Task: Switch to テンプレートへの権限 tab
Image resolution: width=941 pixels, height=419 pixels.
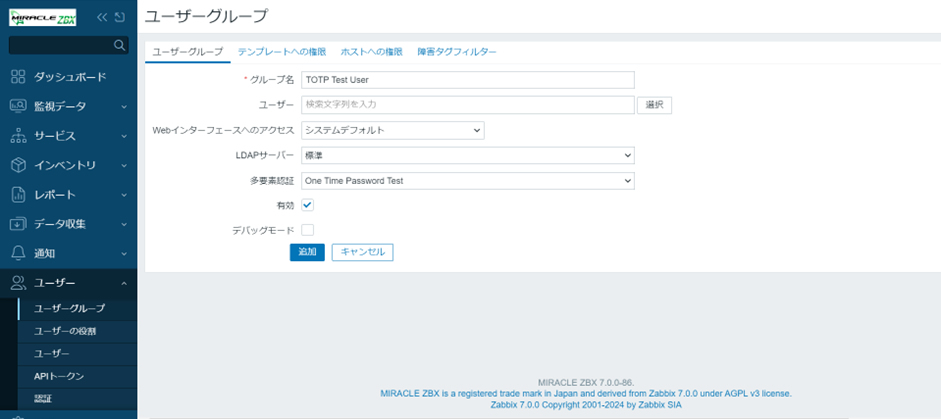Action: click(x=281, y=52)
